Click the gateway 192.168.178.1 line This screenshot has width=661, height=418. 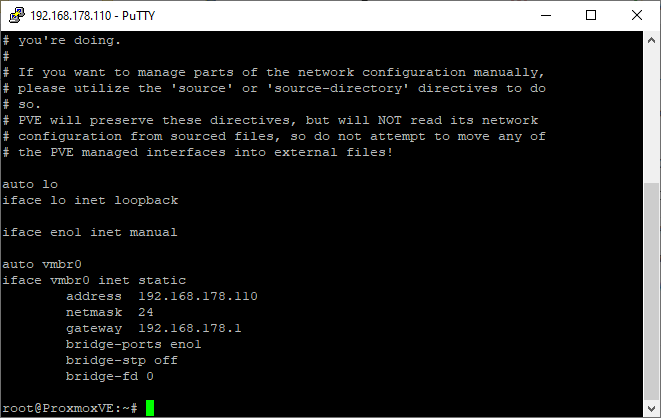click(x=153, y=328)
